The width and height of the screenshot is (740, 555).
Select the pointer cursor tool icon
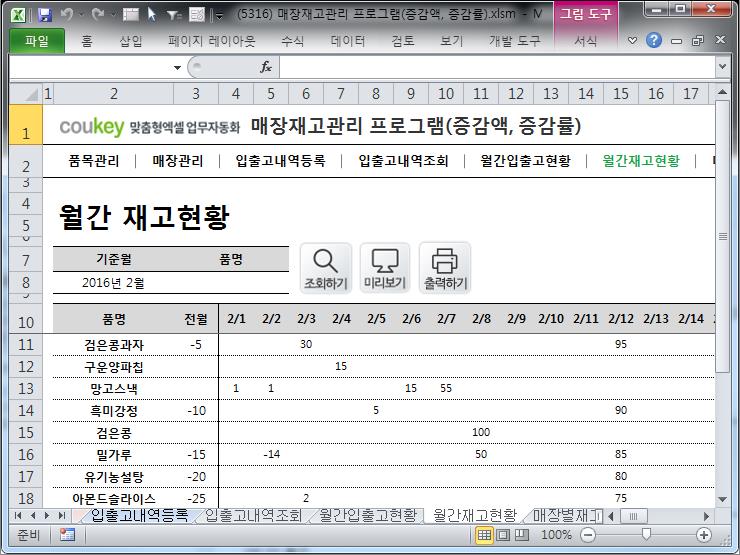(152, 15)
